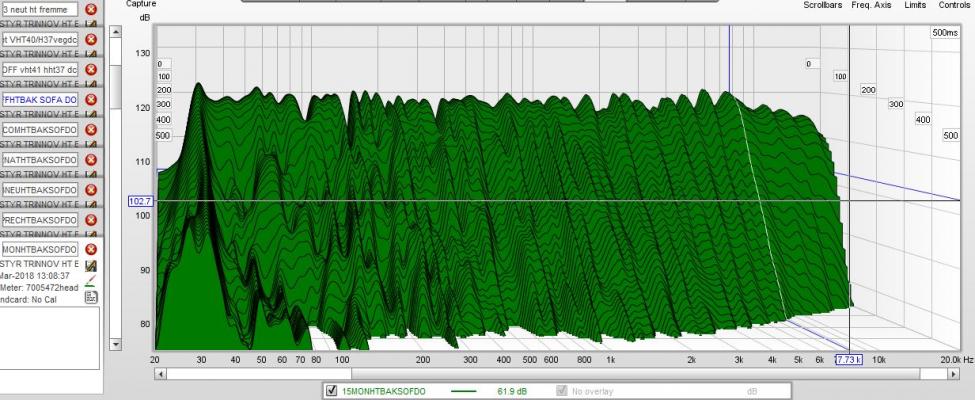975x400 pixels.
Task: Click the 7.73k frequency cursor readout
Action: (x=849, y=360)
